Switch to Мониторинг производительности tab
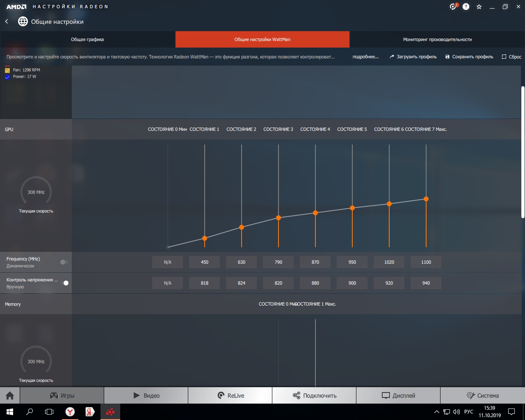The image size is (525, 420). [437, 39]
